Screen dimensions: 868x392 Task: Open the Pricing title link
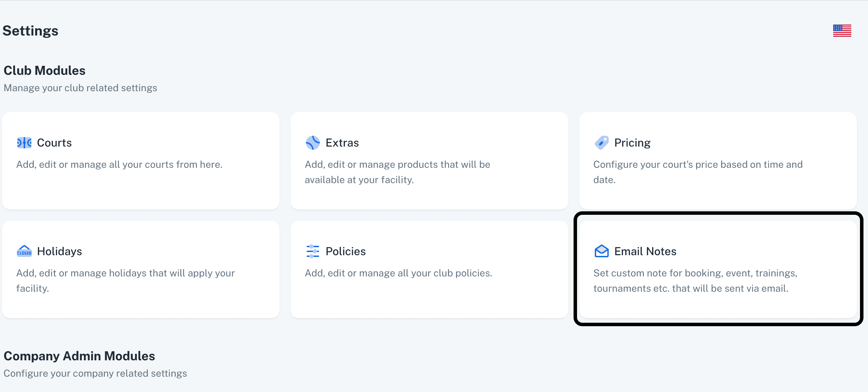[632, 143]
